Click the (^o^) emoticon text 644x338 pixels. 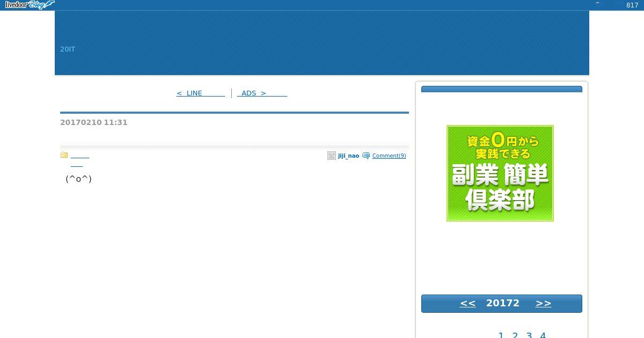point(78,179)
